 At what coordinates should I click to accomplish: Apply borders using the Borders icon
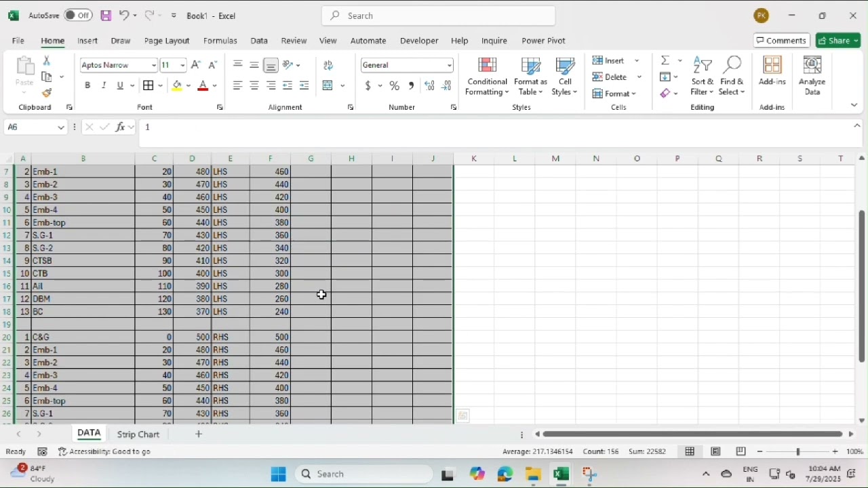(x=149, y=85)
